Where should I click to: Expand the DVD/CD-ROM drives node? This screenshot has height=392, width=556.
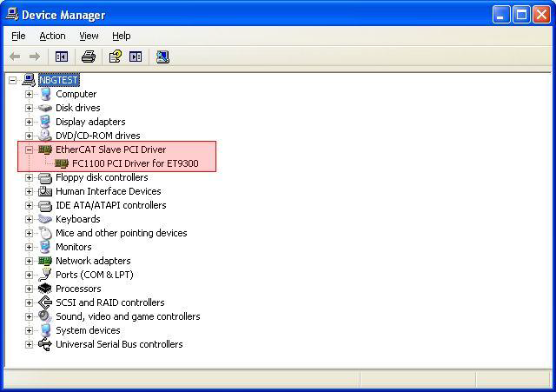(x=29, y=136)
